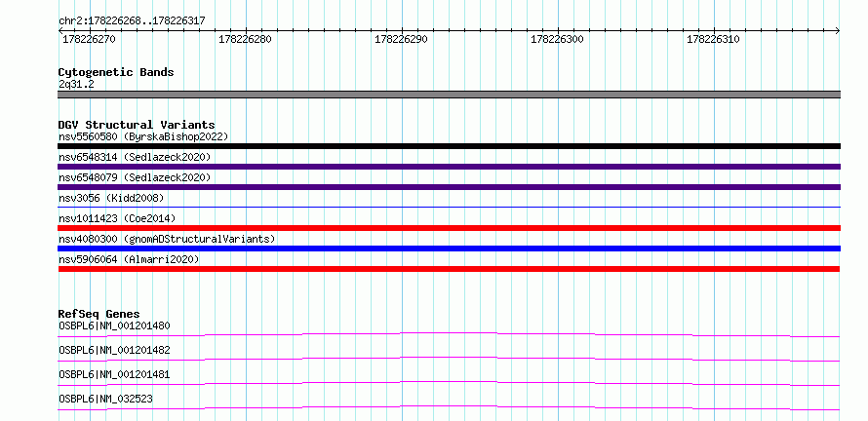
Task: Click the 2q31.2 band label
Action: [76, 84]
